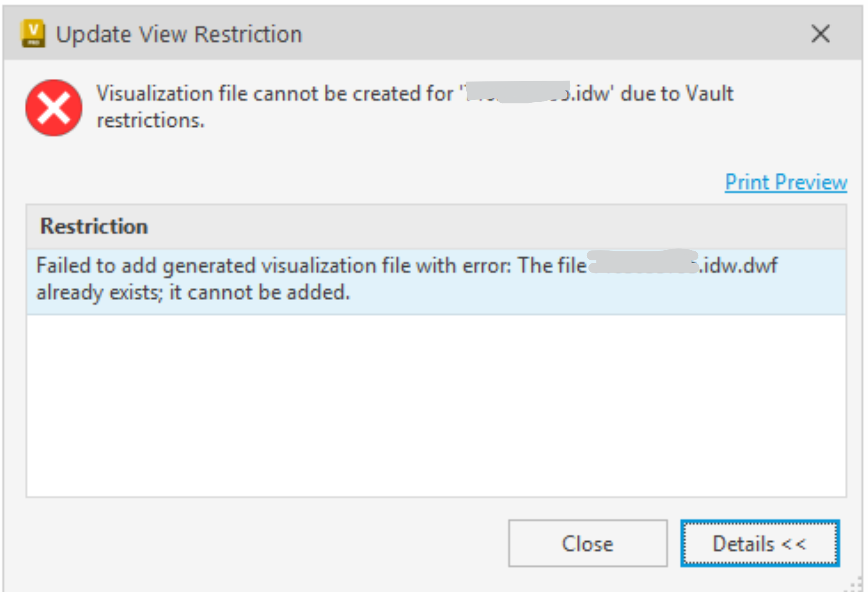Click the 'Update View Restriction' title text
This screenshot has height=592, width=868.
(179, 34)
